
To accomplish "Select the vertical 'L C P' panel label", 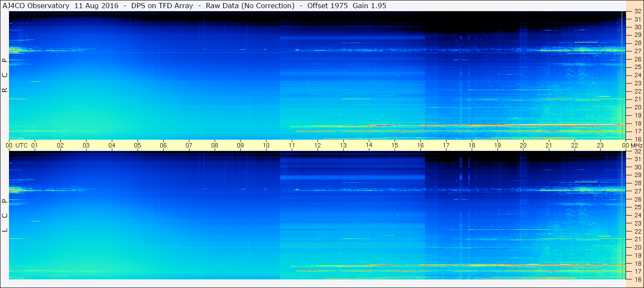I will (5, 216).
